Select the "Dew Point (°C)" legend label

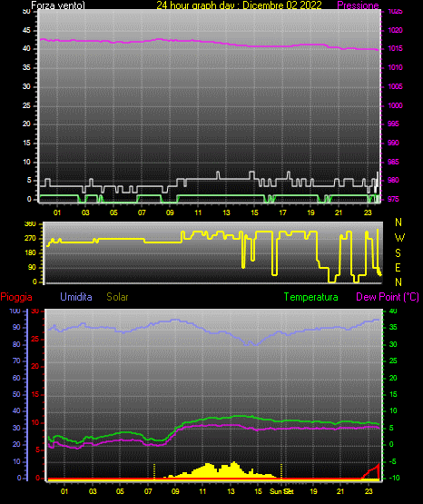pyautogui.click(x=388, y=297)
